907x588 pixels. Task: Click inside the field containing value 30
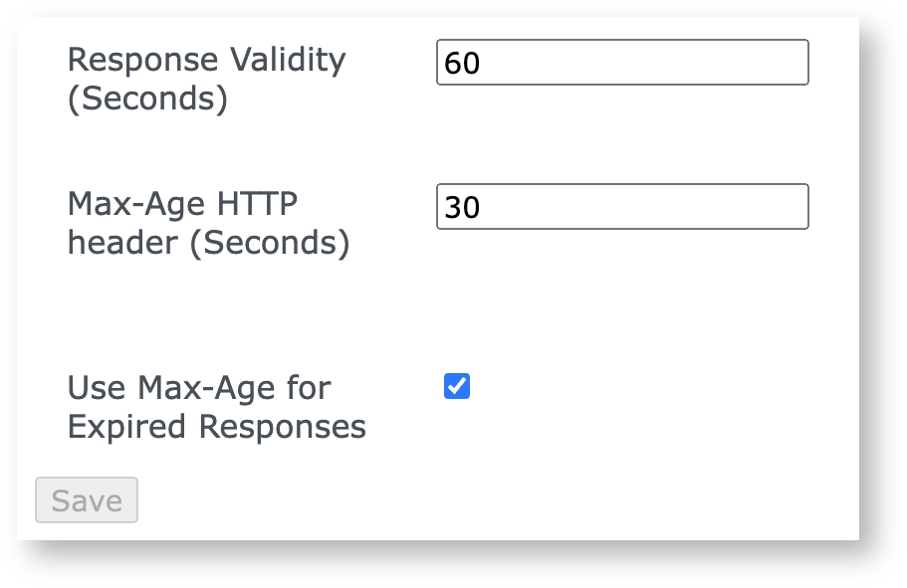[x=621, y=206]
